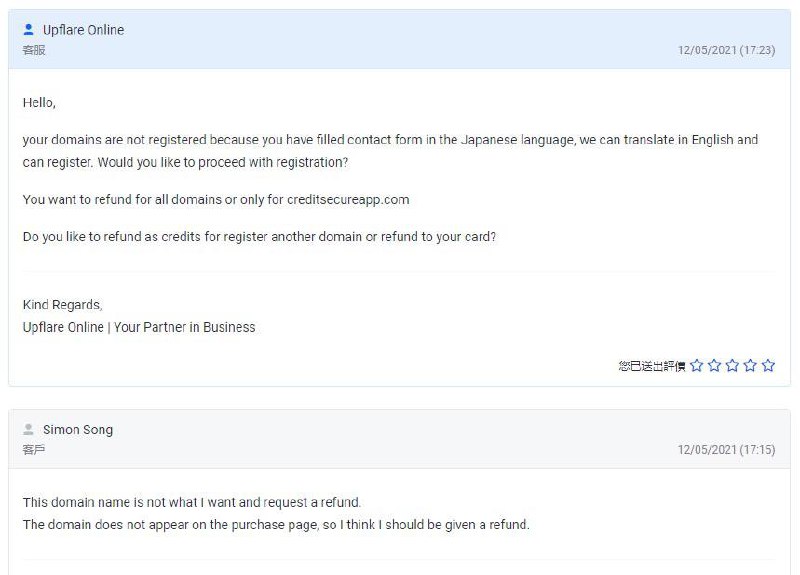The height and width of the screenshot is (575, 800).
Task: Click the refund as credits question line
Action: click(x=259, y=237)
